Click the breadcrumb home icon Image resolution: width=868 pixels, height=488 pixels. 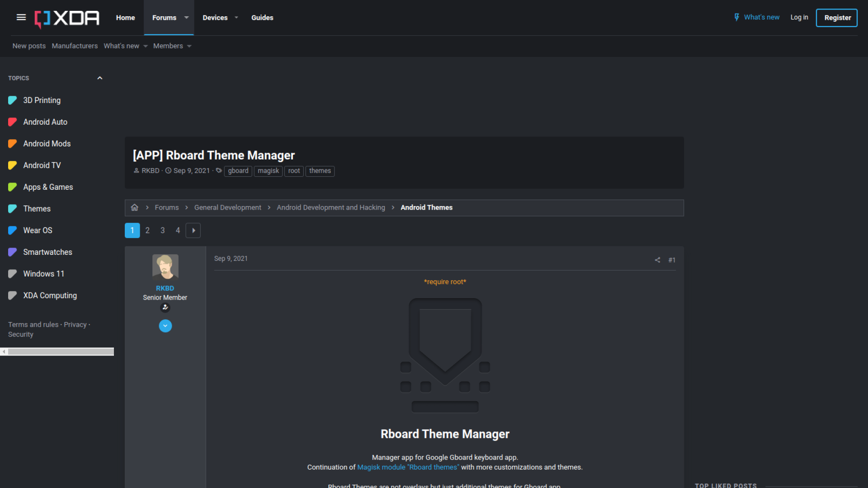[134, 207]
